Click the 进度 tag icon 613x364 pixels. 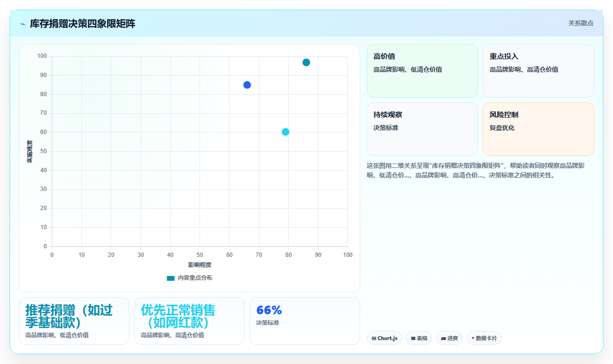(443, 339)
